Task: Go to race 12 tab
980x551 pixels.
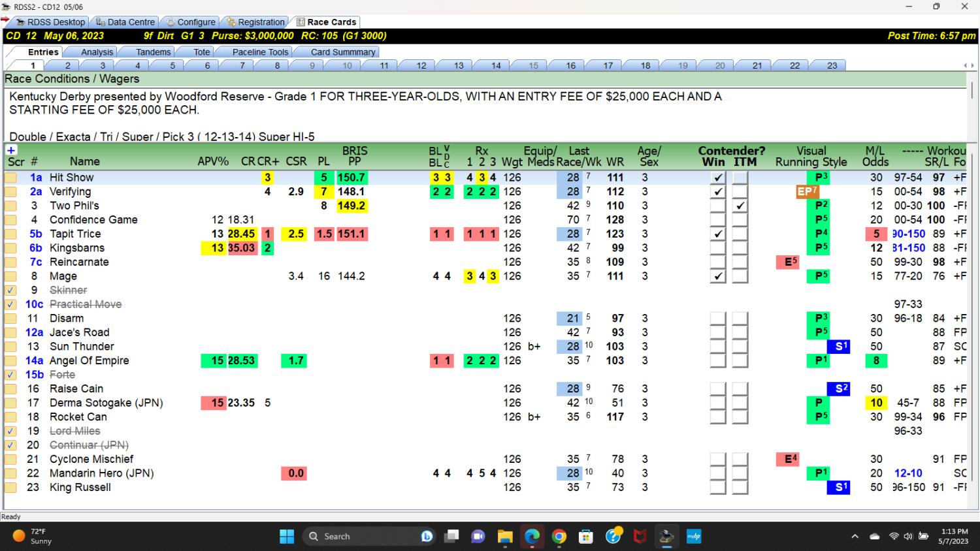Action: (x=421, y=65)
